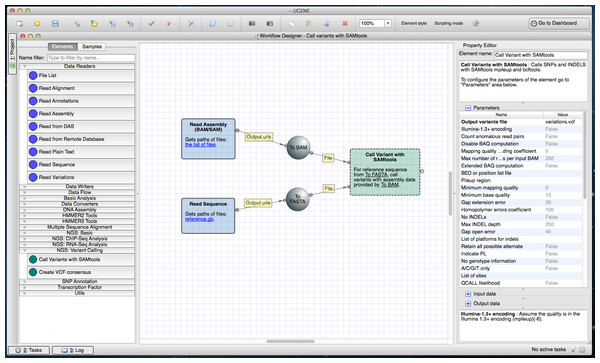Open the 3: Log bottom tab
The image size is (600, 363).
pos(73,350)
